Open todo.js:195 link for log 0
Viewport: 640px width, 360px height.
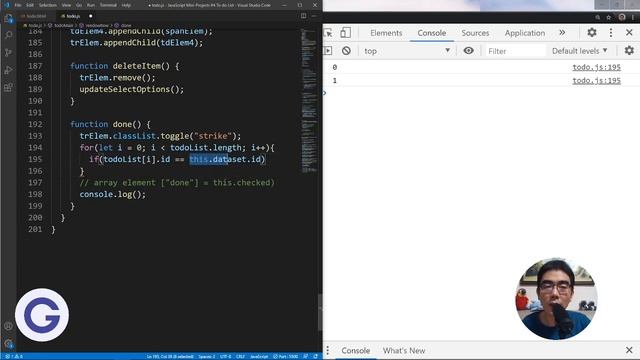(596, 67)
